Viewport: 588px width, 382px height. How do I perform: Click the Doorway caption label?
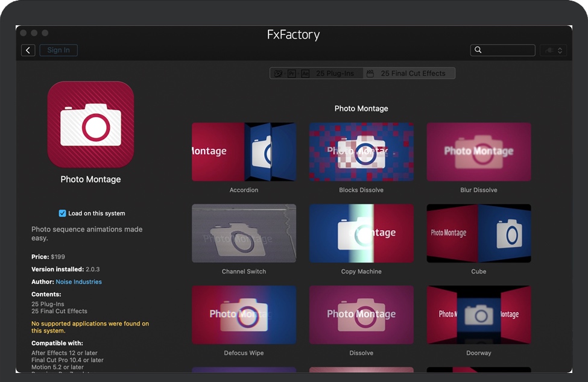coord(479,353)
